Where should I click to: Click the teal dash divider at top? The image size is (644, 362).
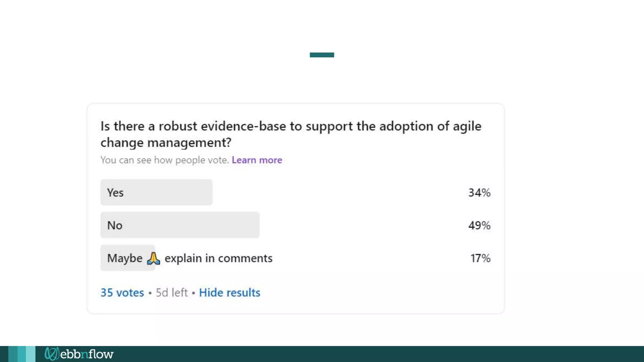click(322, 55)
